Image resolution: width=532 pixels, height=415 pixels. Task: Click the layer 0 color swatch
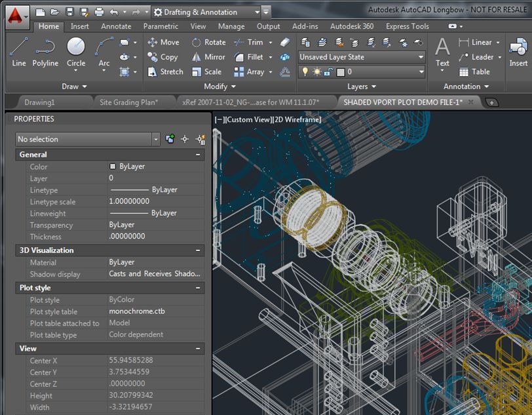point(341,72)
